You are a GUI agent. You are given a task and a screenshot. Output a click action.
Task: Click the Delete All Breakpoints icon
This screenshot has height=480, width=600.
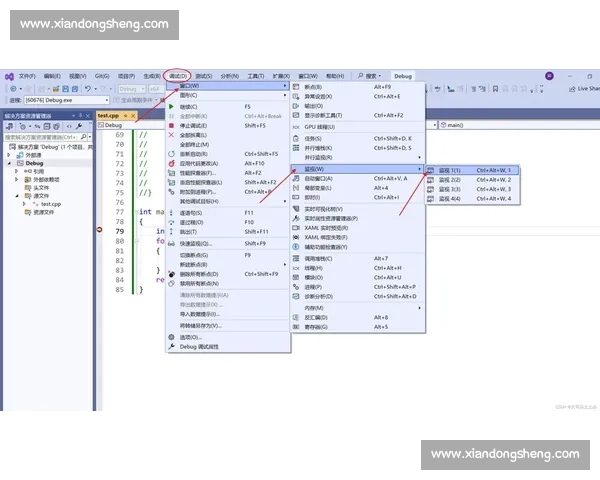171,274
